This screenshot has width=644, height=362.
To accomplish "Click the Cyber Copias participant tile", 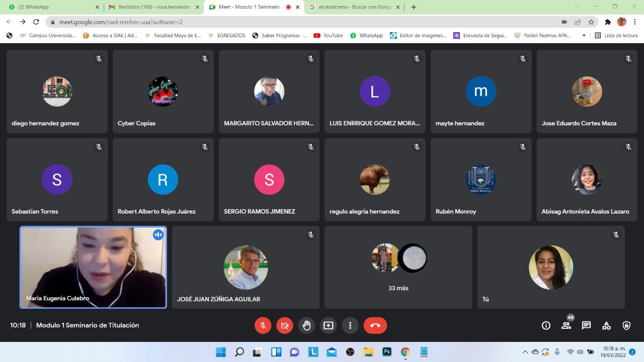I will coord(163,92).
